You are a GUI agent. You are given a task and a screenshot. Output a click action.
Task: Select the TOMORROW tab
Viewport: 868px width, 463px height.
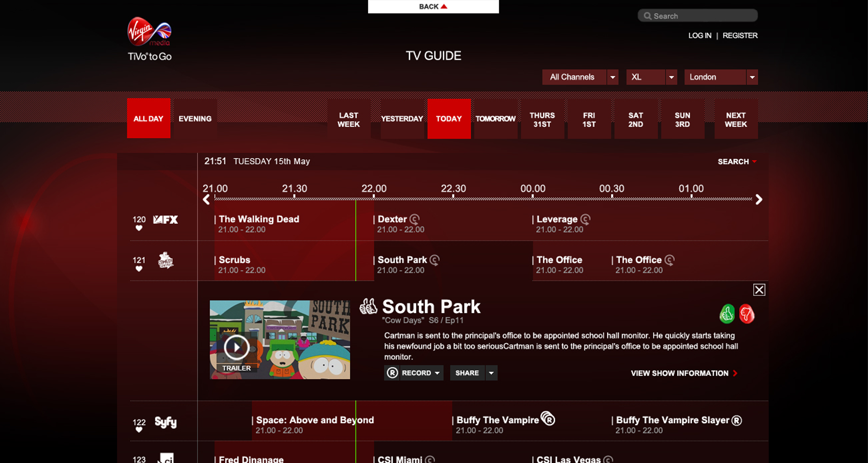(x=495, y=119)
